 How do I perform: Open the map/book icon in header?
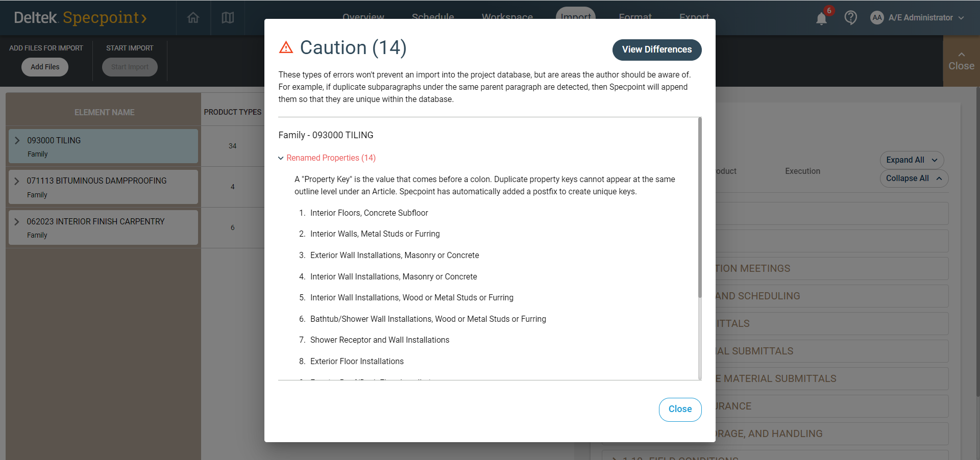point(228,18)
